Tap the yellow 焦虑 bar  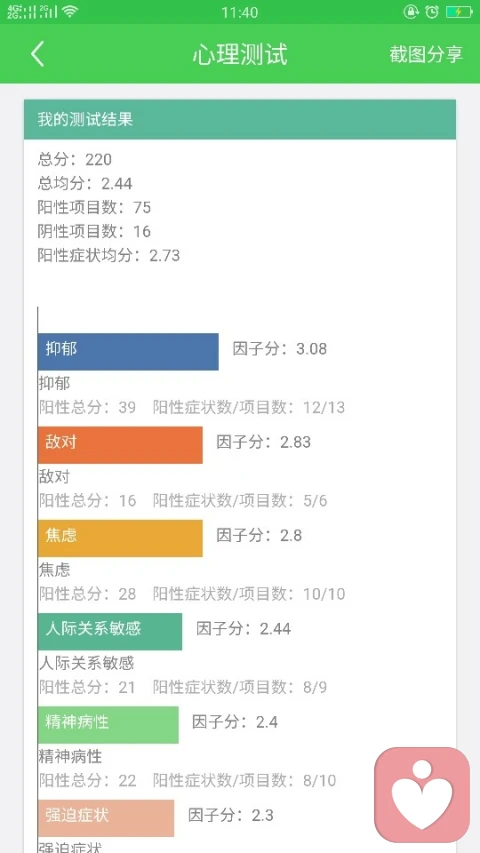(x=120, y=538)
